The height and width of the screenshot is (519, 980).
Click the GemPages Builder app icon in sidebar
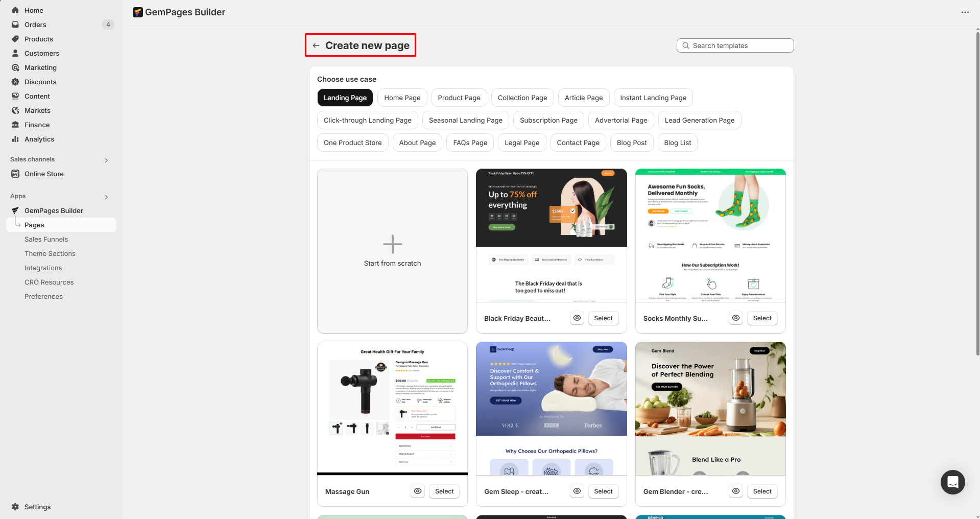(15, 210)
